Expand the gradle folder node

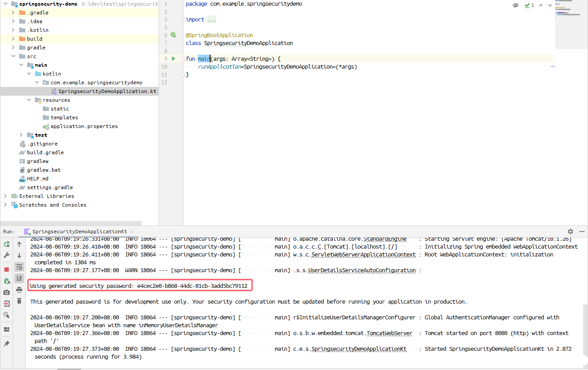click(13, 48)
